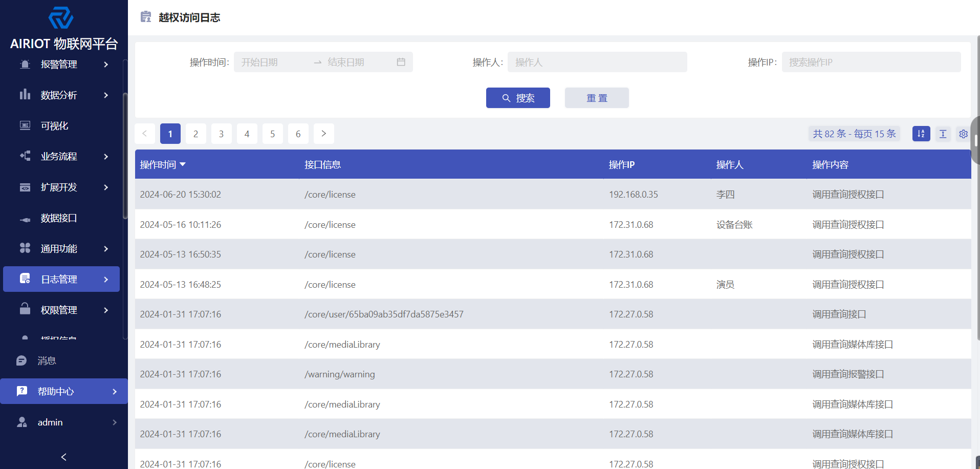Click the row height toolbar icon

[943, 134]
